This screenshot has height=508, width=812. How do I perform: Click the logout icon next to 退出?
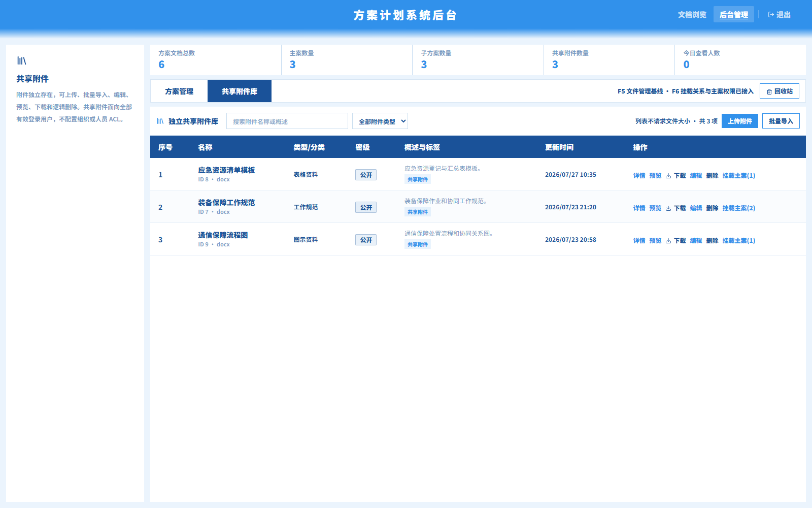[x=771, y=15]
